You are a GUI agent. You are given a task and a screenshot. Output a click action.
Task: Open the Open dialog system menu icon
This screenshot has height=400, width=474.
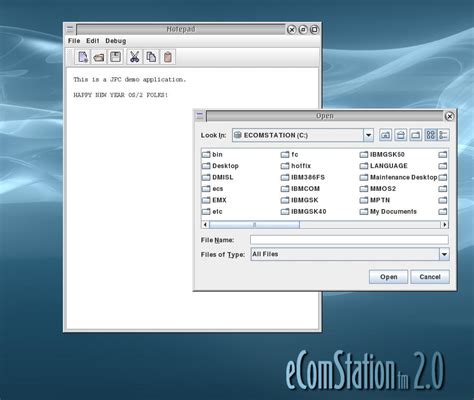tap(200, 116)
